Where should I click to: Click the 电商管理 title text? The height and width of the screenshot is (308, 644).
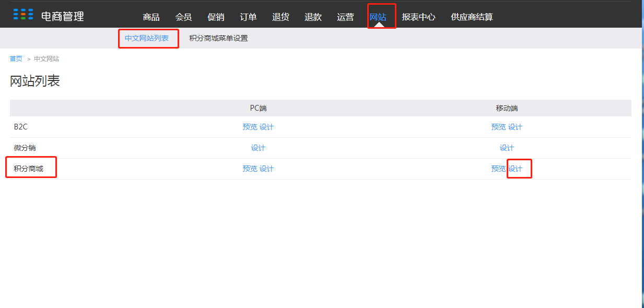pos(63,16)
